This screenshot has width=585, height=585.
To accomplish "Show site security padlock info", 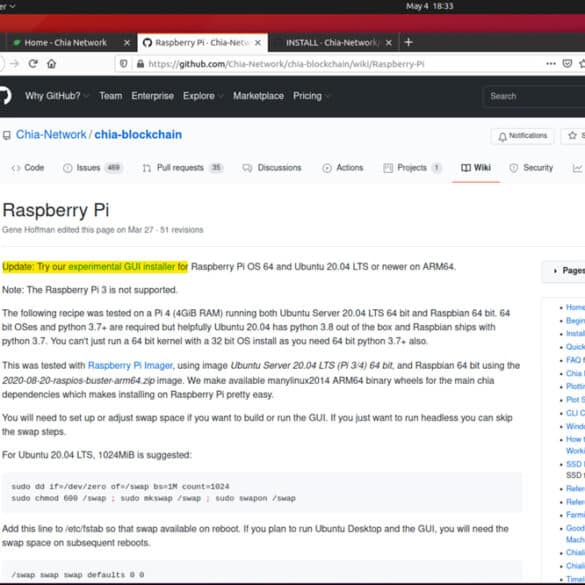I will pyautogui.click(x=140, y=64).
